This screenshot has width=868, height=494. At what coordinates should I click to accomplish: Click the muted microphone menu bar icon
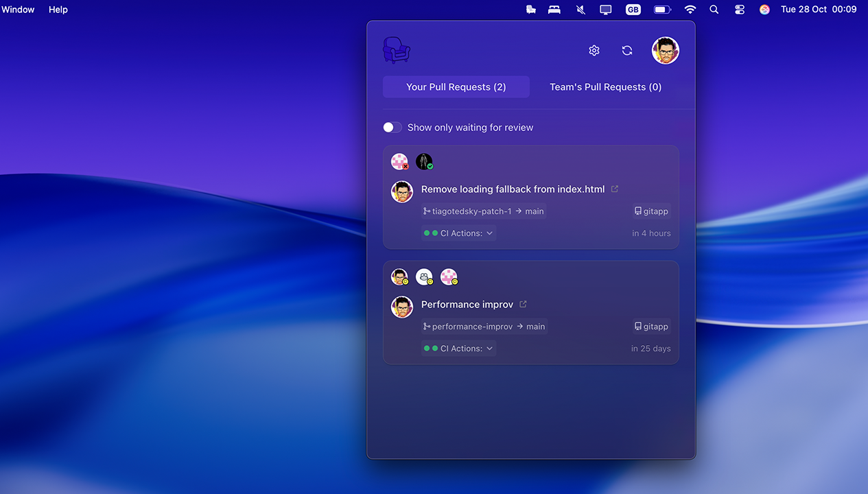[581, 10]
